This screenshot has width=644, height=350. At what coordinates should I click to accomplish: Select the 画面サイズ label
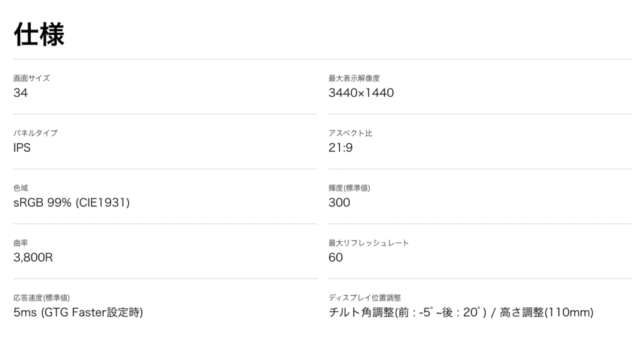(31, 78)
